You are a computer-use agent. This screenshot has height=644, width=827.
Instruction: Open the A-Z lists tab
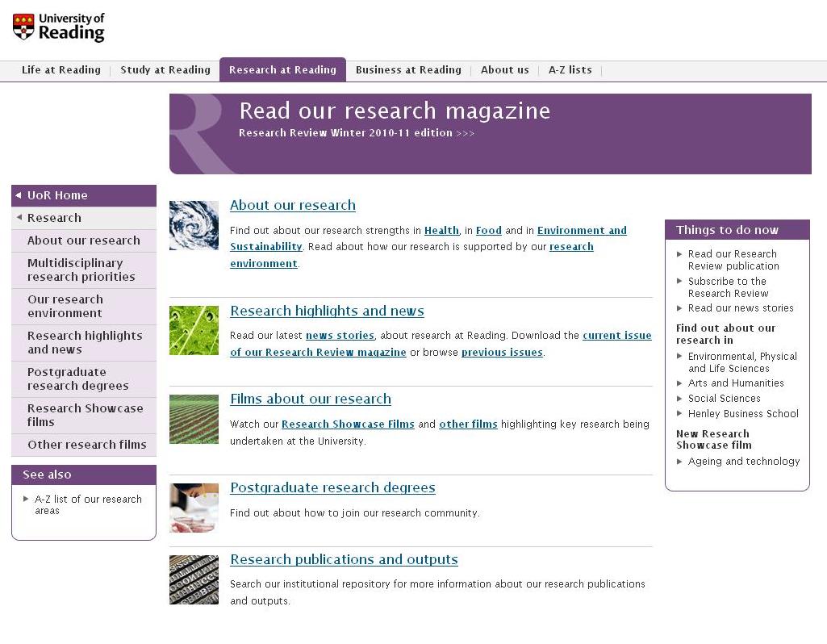pos(570,69)
